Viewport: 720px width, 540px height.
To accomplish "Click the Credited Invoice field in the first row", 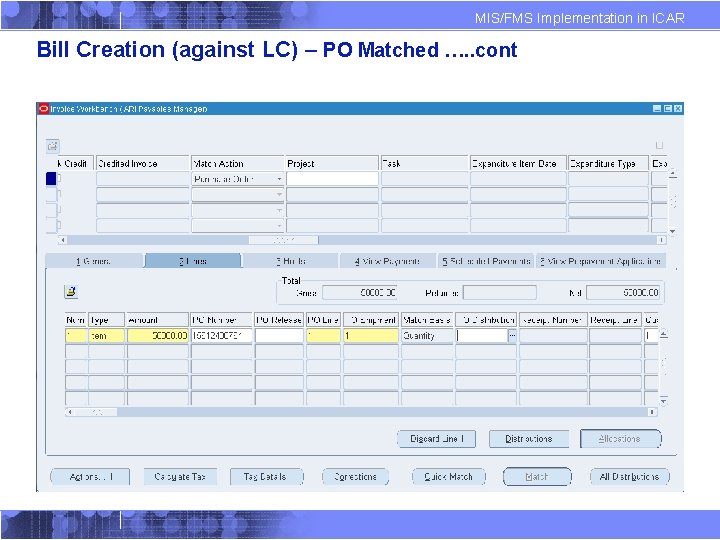I will (x=143, y=179).
